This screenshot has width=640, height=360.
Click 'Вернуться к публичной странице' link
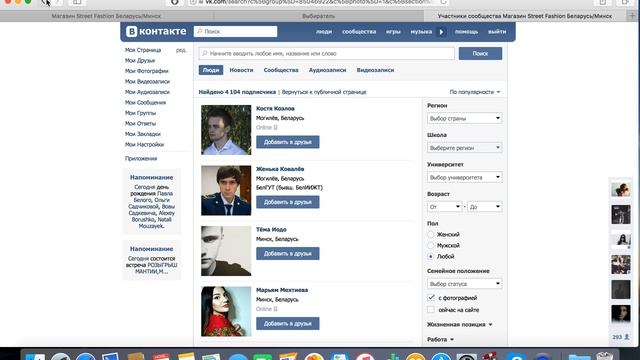pos(324,92)
